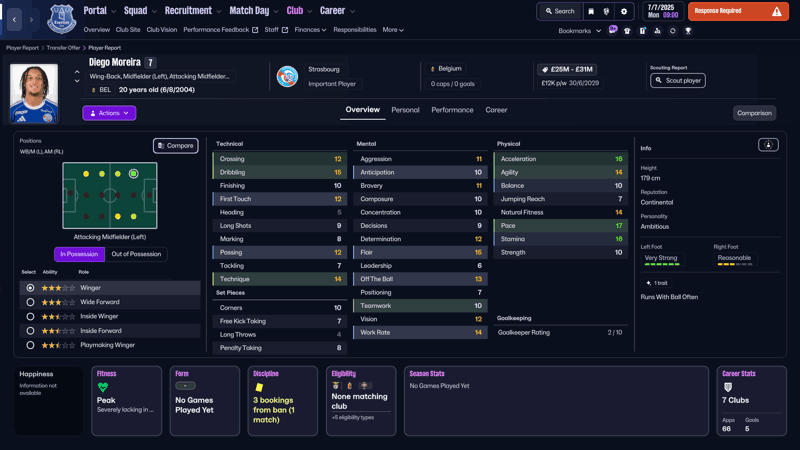This screenshot has height=450, width=800.
Task: Select the Inside Forward role radio button
Action: click(31, 331)
